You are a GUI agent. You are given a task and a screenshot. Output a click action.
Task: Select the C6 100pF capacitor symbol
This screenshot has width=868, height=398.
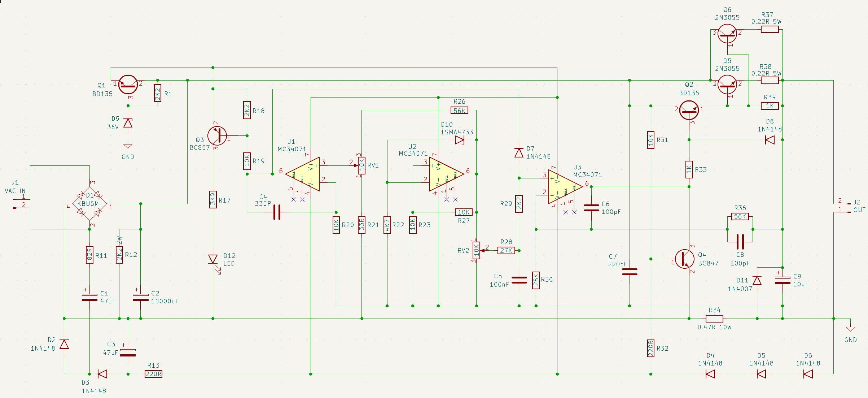pyautogui.click(x=591, y=208)
